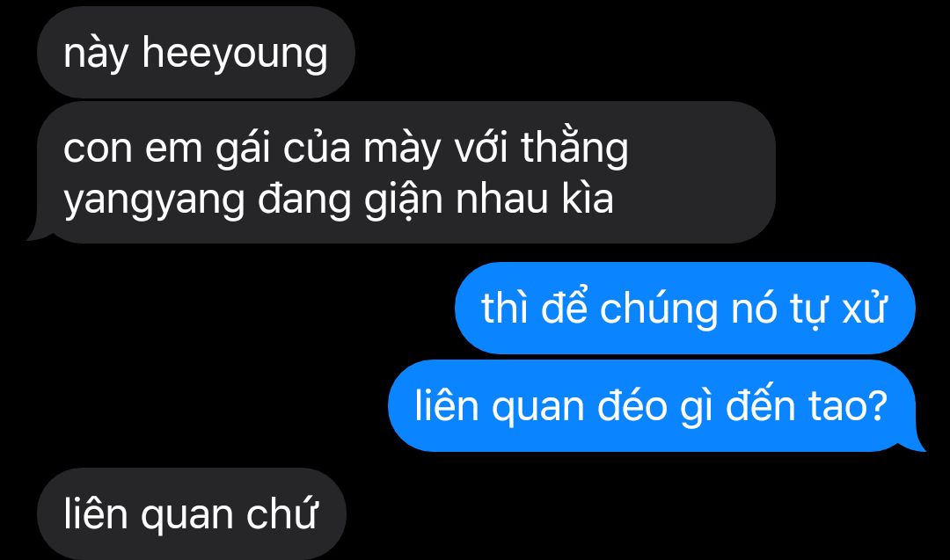
Task: Select the gray message about yangyang
Action: point(405,172)
